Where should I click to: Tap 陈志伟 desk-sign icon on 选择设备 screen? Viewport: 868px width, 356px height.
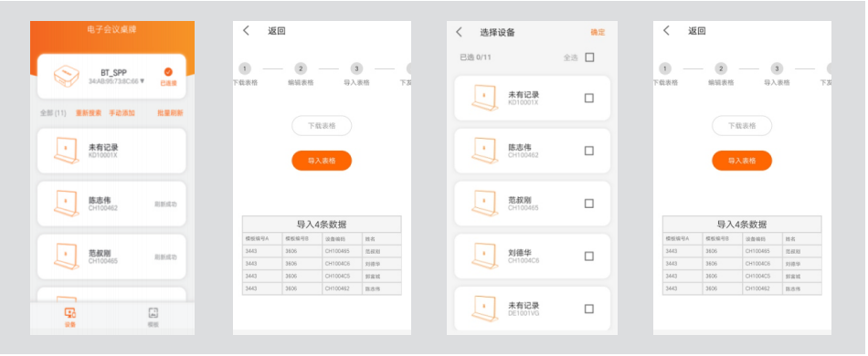pos(485,151)
